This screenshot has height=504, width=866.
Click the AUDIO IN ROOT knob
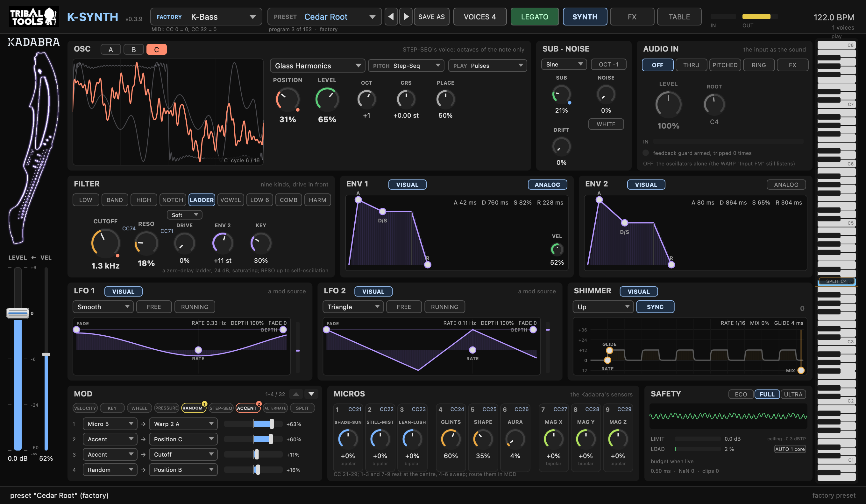pos(714,104)
